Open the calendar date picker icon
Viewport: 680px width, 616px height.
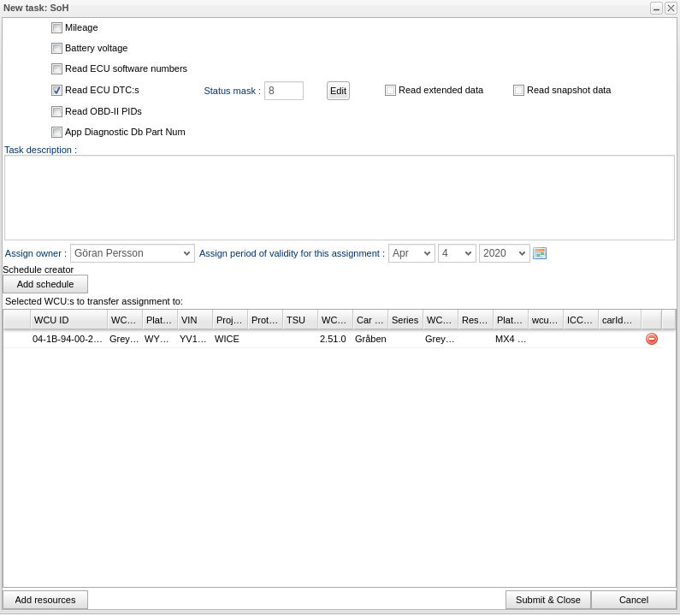tap(540, 253)
